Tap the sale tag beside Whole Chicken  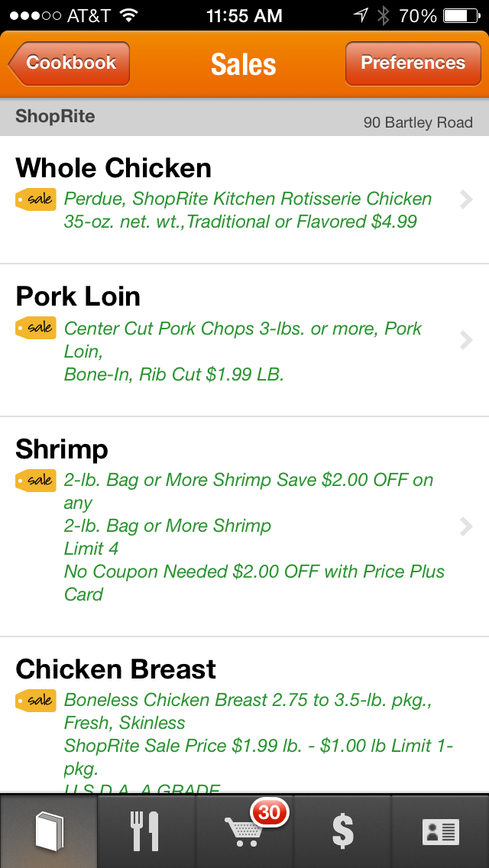pos(36,199)
